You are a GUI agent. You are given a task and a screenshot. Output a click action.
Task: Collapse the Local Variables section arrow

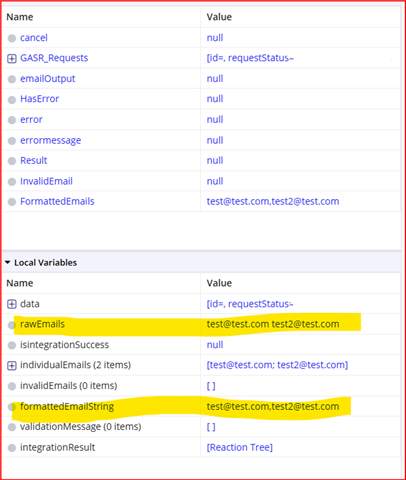point(8,262)
